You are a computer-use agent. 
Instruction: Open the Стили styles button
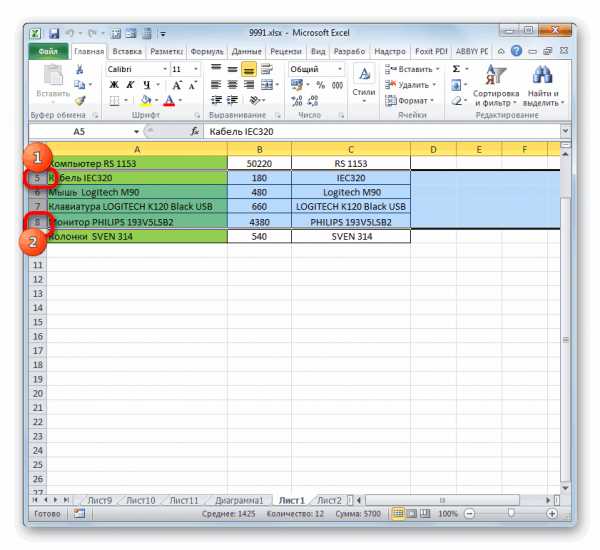(364, 85)
